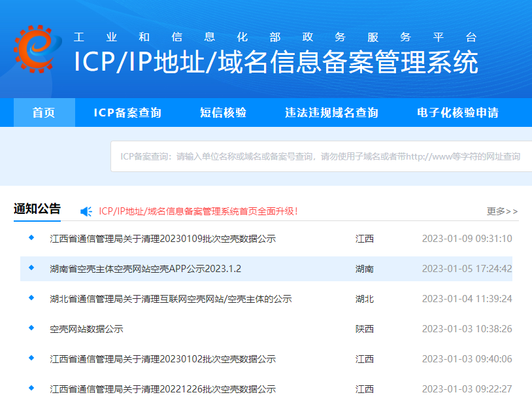Expand announcements with 更多>> link
532x397 pixels.
[x=502, y=211]
